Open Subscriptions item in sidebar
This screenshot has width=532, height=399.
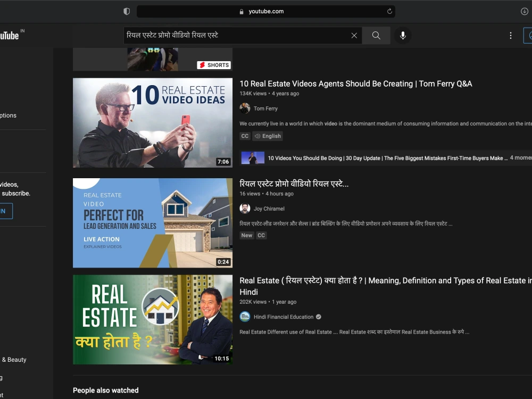tap(8, 115)
